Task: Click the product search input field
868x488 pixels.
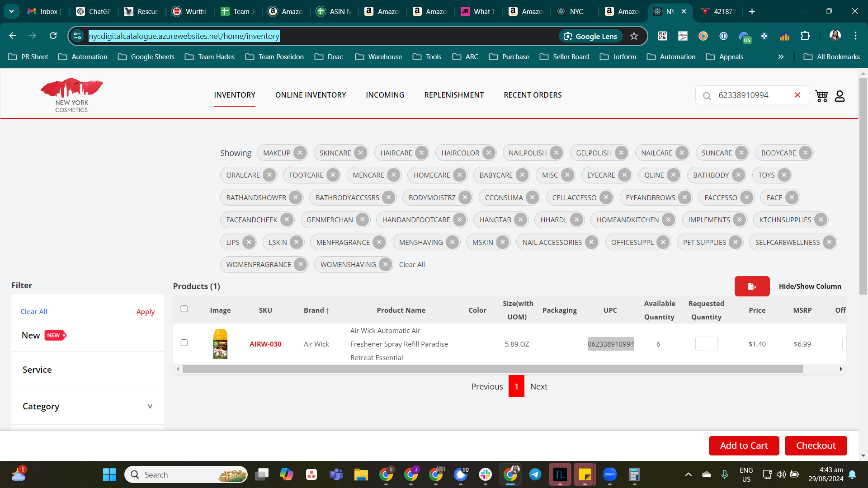Action: (x=753, y=95)
